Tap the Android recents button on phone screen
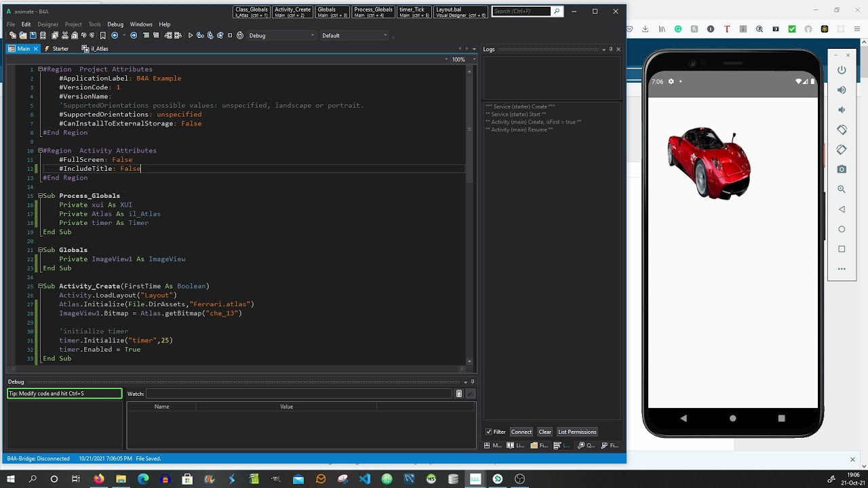The height and width of the screenshot is (488, 868). 781,418
